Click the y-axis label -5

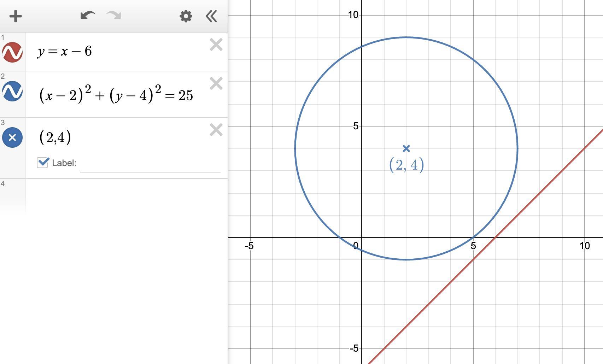354,349
